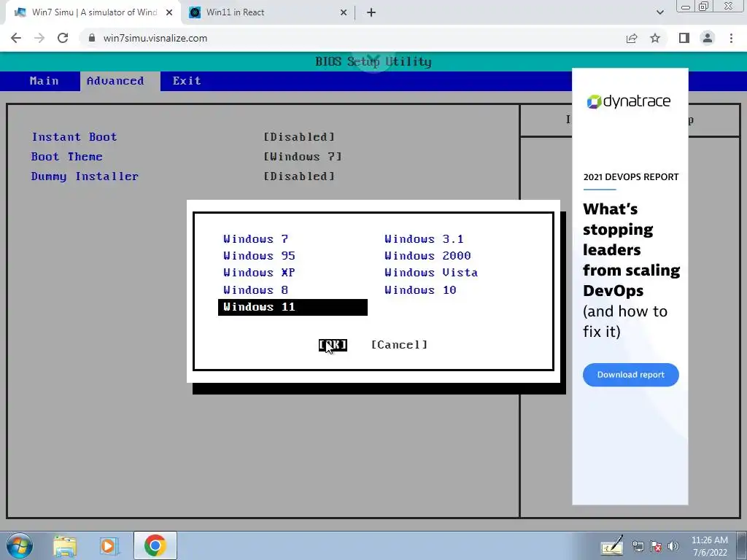Viewport: 747px width, 560px height.
Task: Dismiss dialog with [Cancel] button
Action: tap(399, 345)
